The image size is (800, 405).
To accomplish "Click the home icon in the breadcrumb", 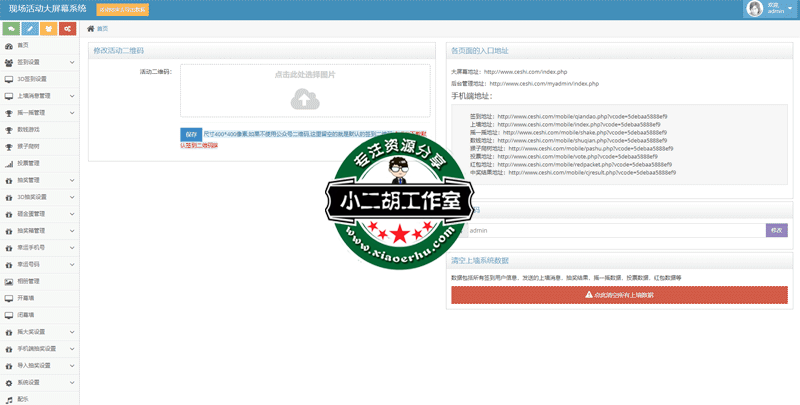I will click(91, 29).
